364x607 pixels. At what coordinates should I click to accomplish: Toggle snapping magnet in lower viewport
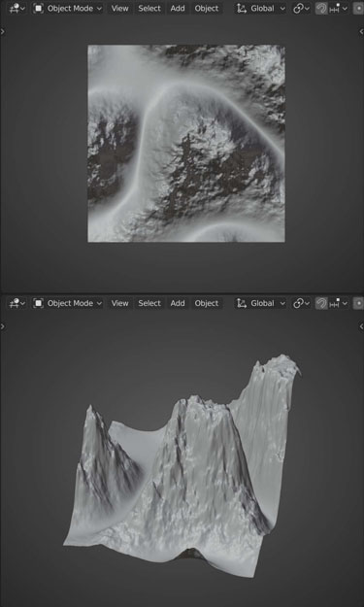(x=321, y=303)
